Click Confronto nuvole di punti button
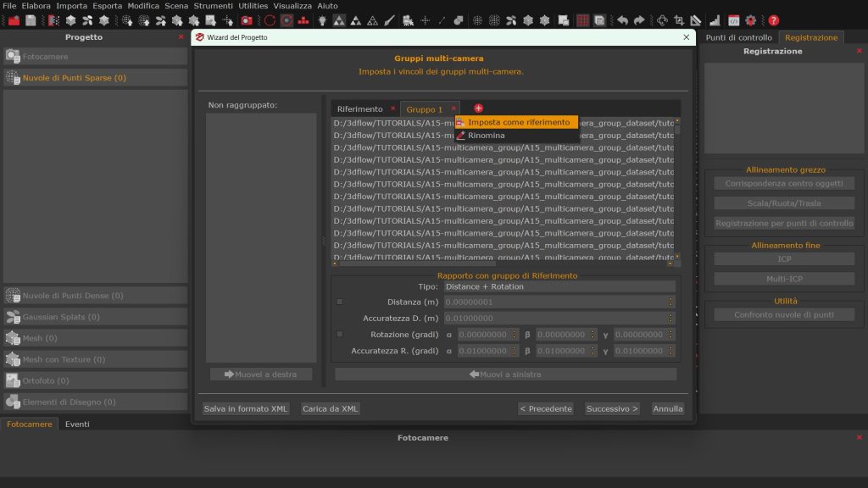 tap(784, 315)
